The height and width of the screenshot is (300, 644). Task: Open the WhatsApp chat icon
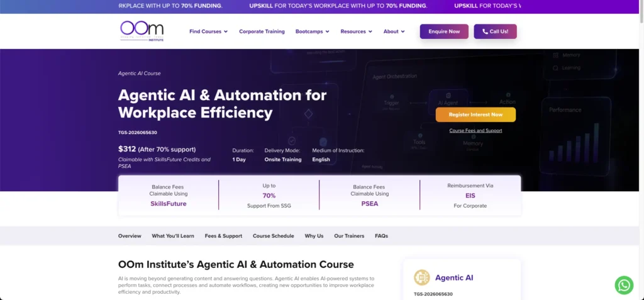pos(624,285)
